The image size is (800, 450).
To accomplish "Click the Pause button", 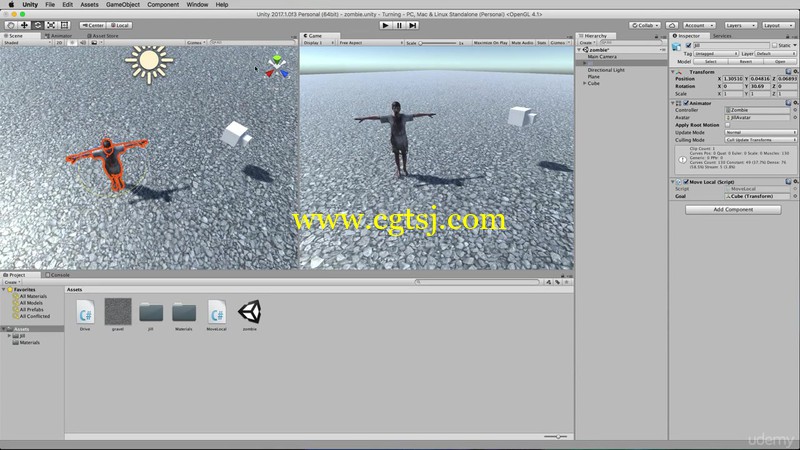I will click(399, 25).
